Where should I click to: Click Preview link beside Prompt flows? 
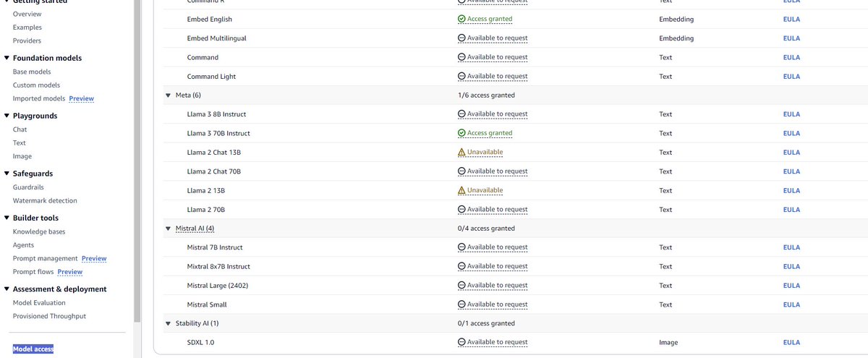(70, 272)
